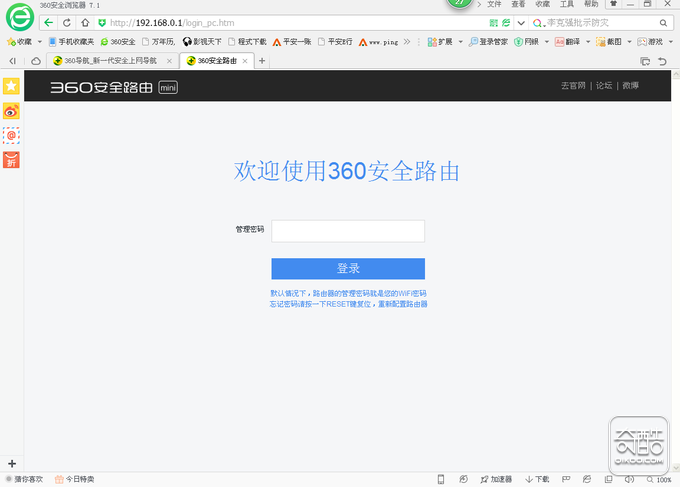
Task: Open the red 折 discount sidebar icon
Action: [x=11, y=160]
